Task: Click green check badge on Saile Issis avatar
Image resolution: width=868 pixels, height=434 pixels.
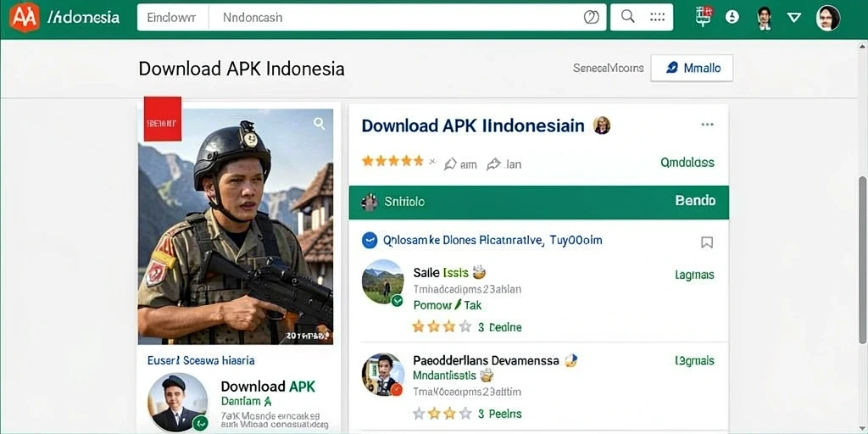Action: click(x=397, y=301)
